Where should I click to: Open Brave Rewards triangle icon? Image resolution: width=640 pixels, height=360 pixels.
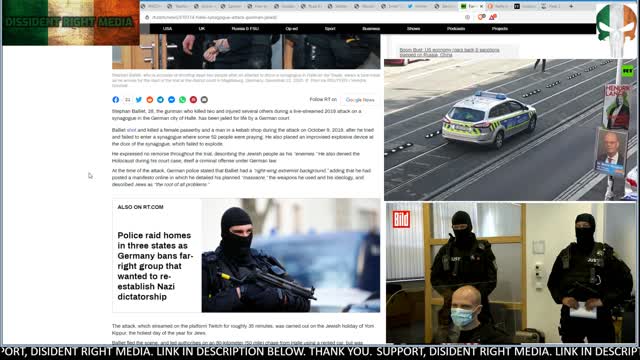493,17
